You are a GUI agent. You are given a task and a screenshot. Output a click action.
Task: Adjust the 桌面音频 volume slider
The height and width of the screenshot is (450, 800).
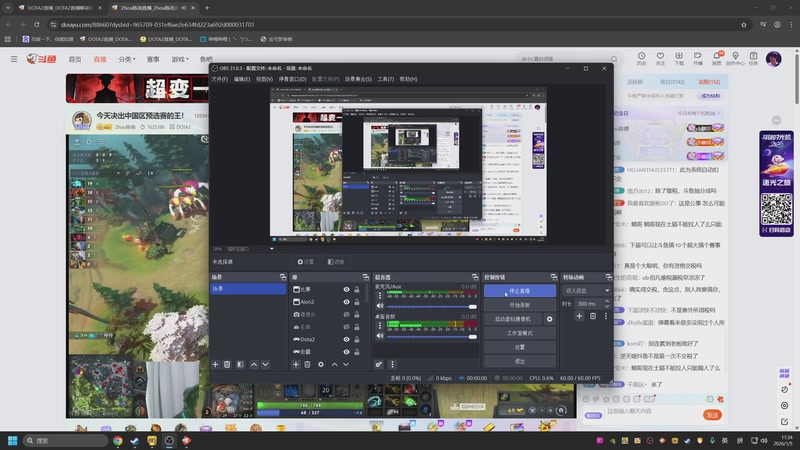[x=432, y=336]
